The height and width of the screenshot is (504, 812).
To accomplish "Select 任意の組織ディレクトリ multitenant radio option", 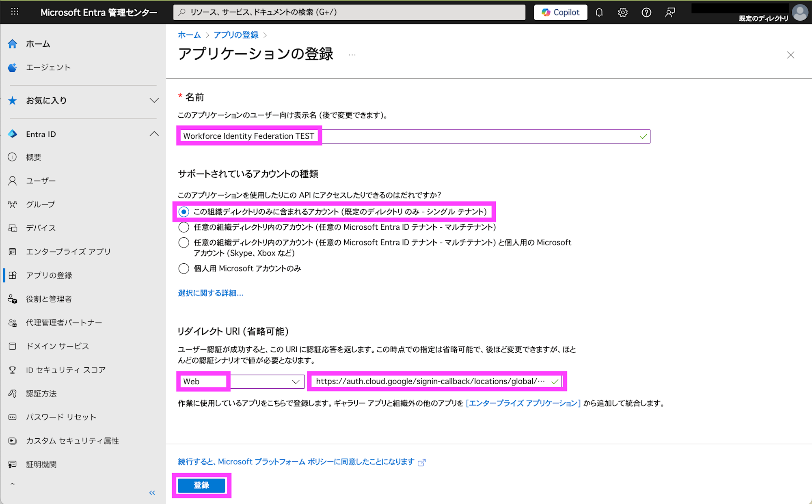I will [184, 227].
